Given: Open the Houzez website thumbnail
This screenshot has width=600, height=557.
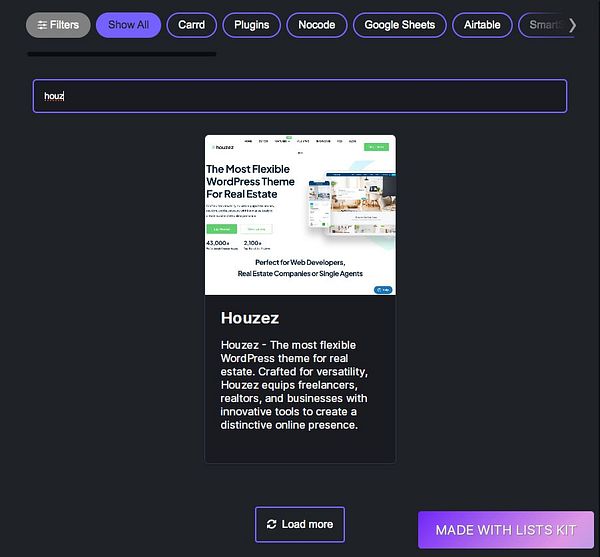Looking at the screenshot, I should (300, 215).
